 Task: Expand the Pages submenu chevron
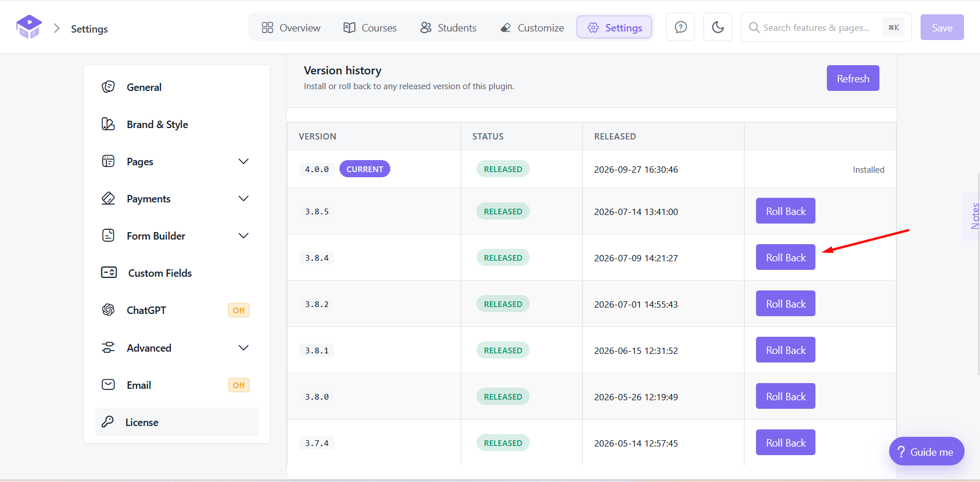coord(243,161)
